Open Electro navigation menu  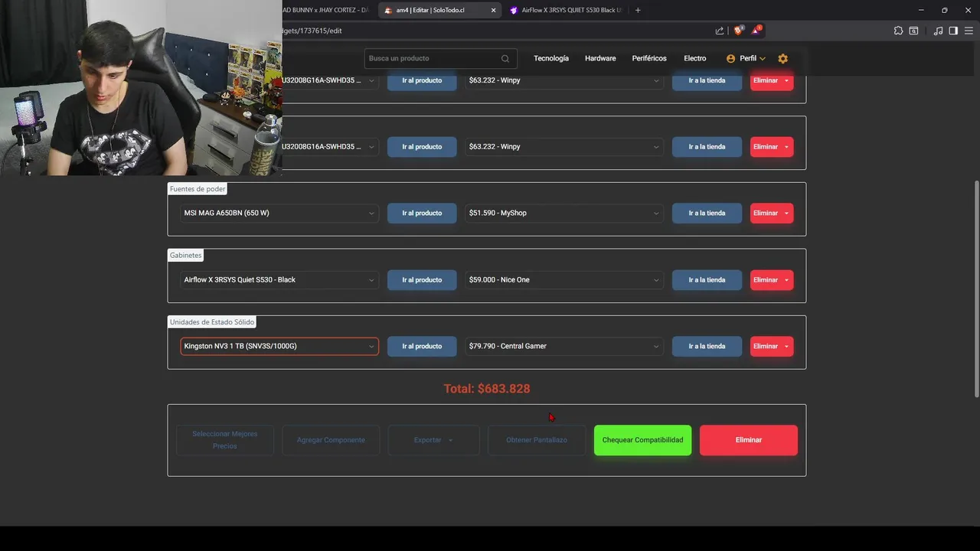695,59
